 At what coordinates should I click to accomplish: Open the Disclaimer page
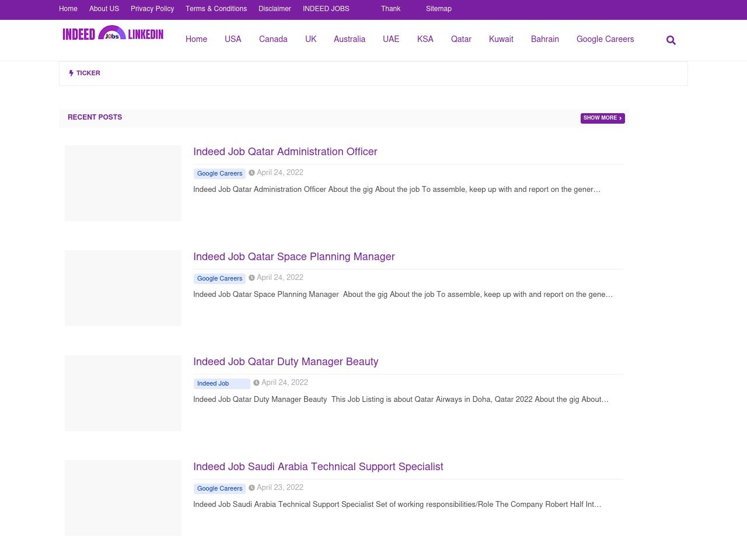(275, 9)
